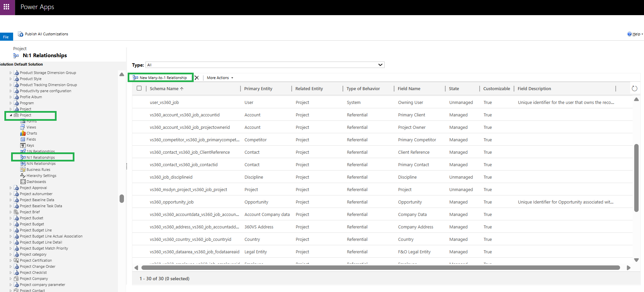The width and height of the screenshot is (644, 292).
Task: Click the Project Brief entity icon
Action: click(x=16, y=212)
